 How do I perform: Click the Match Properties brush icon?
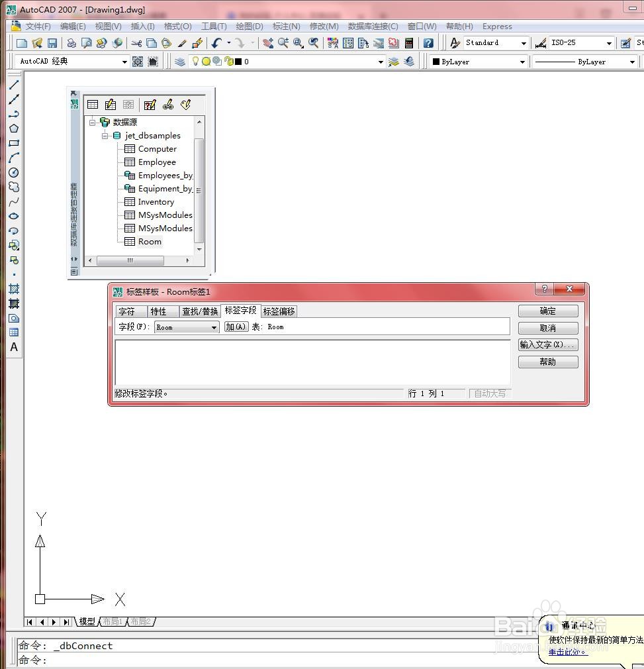[183, 43]
